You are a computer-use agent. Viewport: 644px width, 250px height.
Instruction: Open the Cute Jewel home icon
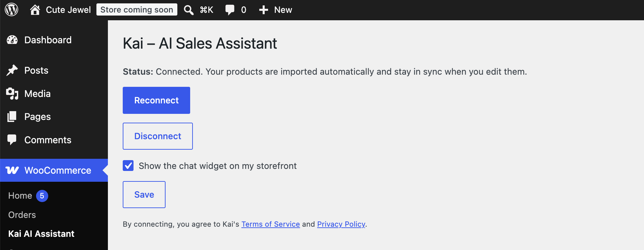pyautogui.click(x=35, y=10)
